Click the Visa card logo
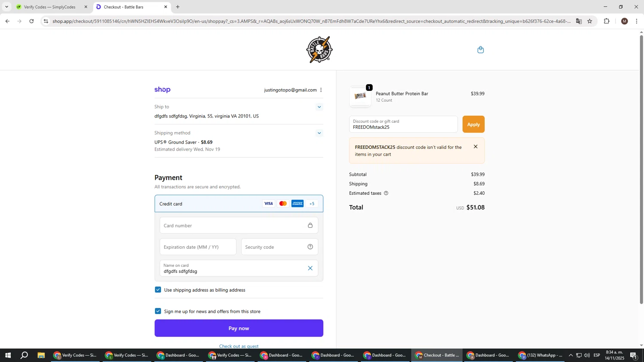This screenshot has width=644, height=362. [x=268, y=204]
